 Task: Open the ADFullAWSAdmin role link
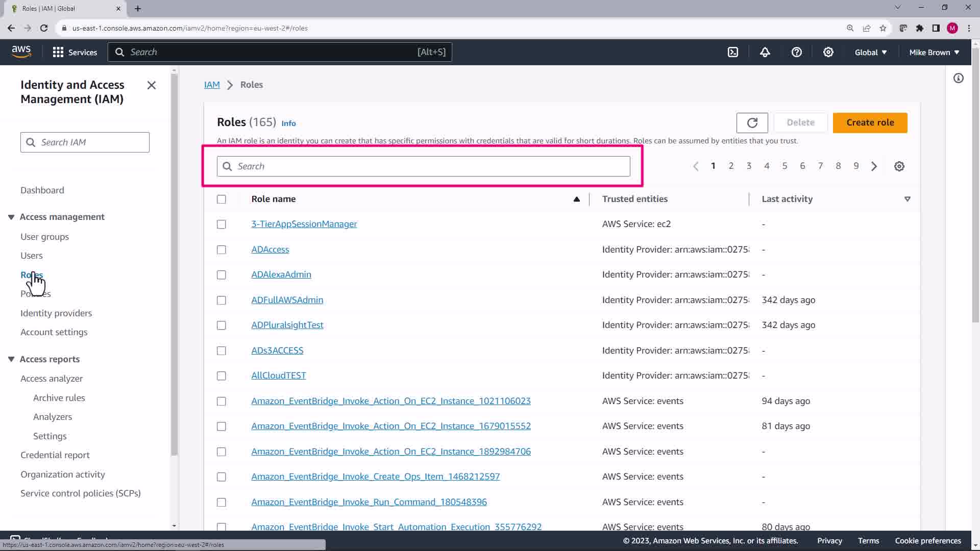click(x=287, y=300)
